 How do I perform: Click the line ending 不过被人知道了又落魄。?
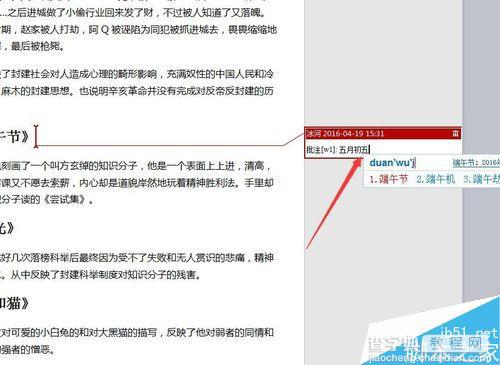(x=133, y=13)
